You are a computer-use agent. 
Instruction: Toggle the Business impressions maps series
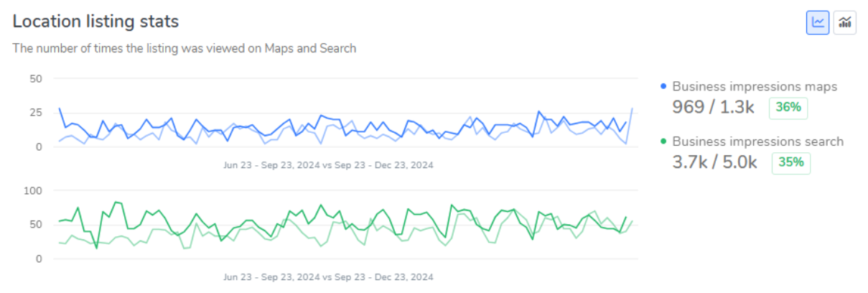tap(754, 87)
